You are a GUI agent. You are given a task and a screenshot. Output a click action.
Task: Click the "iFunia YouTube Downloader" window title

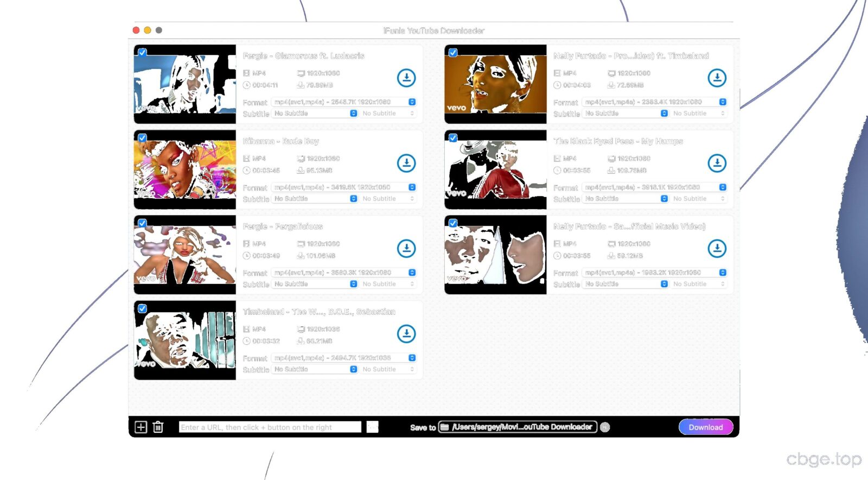click(x=433, y=31)
